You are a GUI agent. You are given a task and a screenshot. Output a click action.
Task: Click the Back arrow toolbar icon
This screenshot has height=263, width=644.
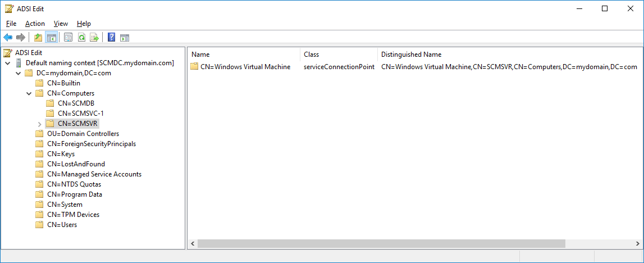pos(8,38)
